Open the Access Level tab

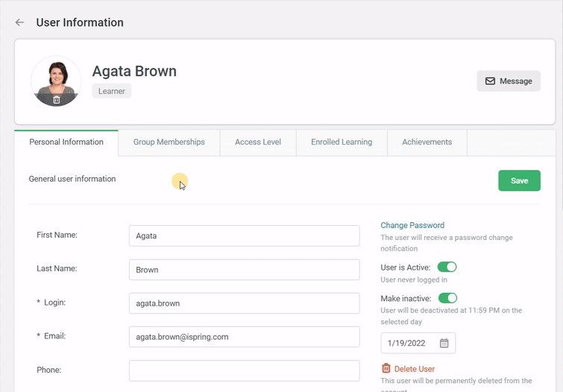point(258,142)
